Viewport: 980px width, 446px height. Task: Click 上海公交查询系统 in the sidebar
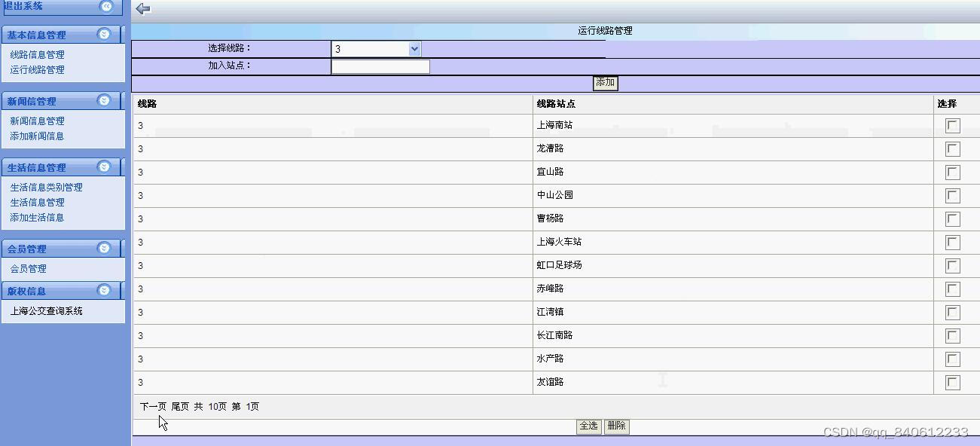coord(46,311)
